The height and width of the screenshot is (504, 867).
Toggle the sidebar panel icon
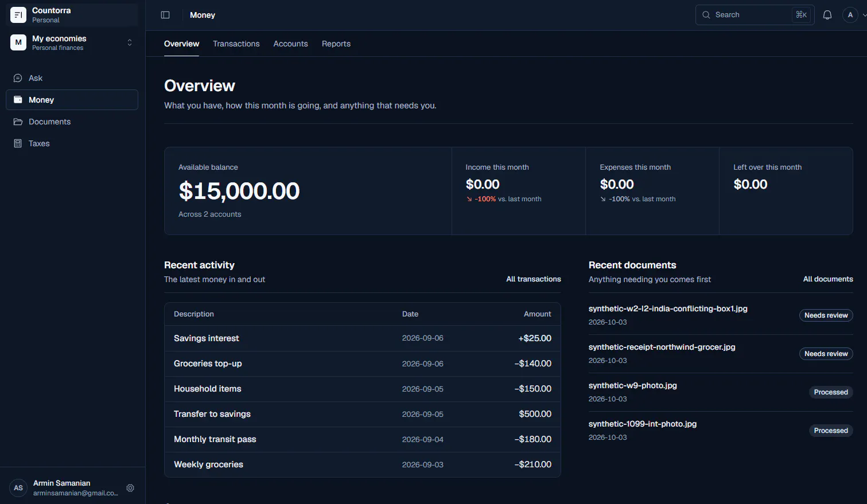pos(165,15)
